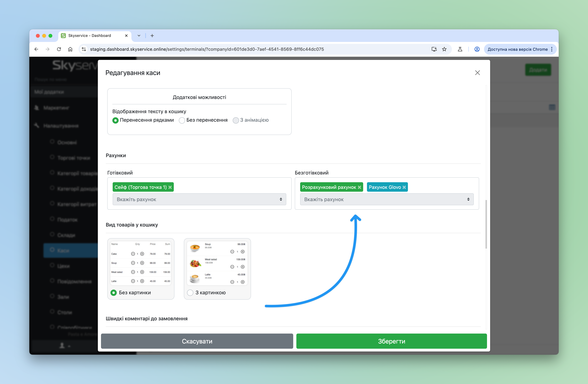Open Chrome Labs flask icon

point(460,49)
